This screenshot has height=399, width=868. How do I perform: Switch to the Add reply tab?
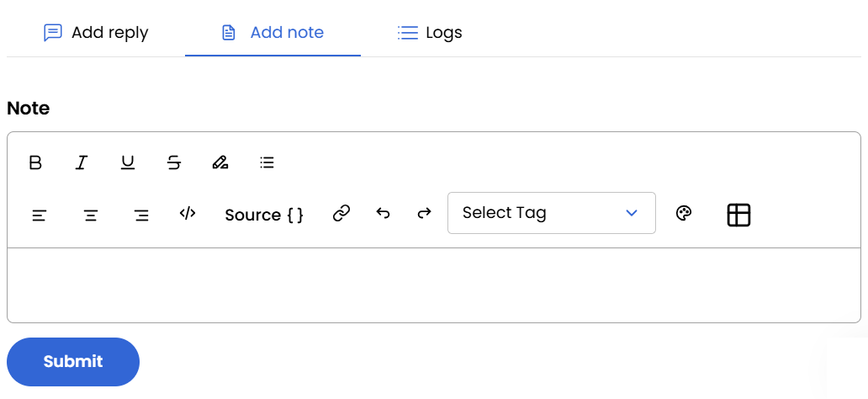pos(96,33)
